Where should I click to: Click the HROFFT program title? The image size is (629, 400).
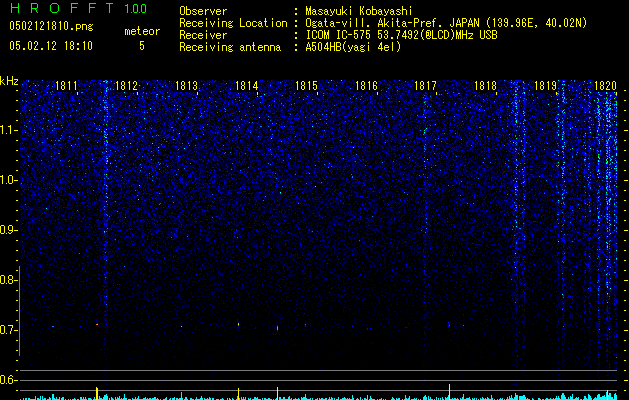pos(62,8)
